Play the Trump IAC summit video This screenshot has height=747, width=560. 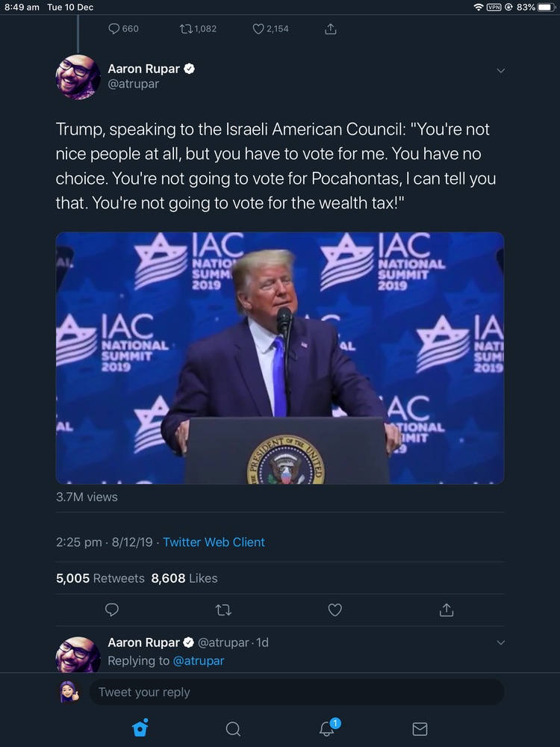[280, 358]
